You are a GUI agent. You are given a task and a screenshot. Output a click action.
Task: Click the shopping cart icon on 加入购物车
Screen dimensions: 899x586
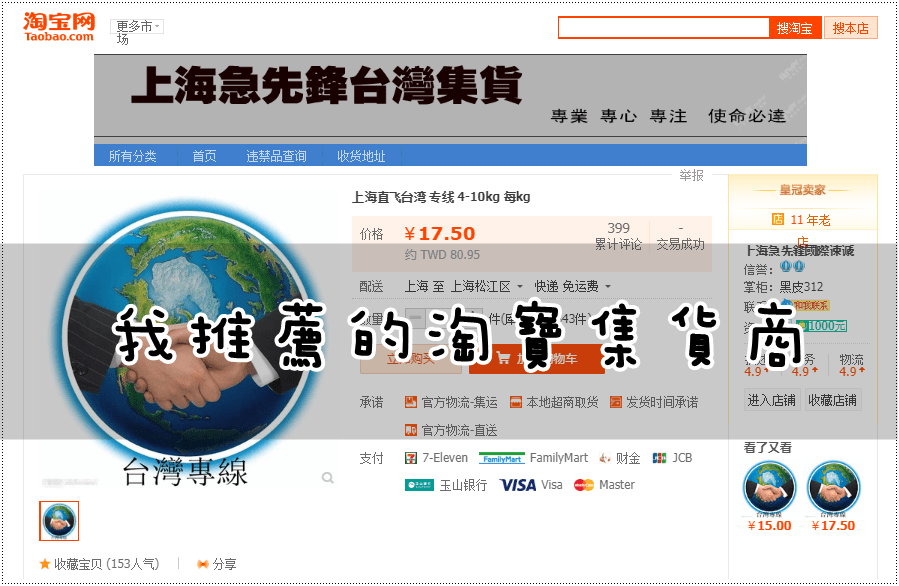click(x=502, y=359)
